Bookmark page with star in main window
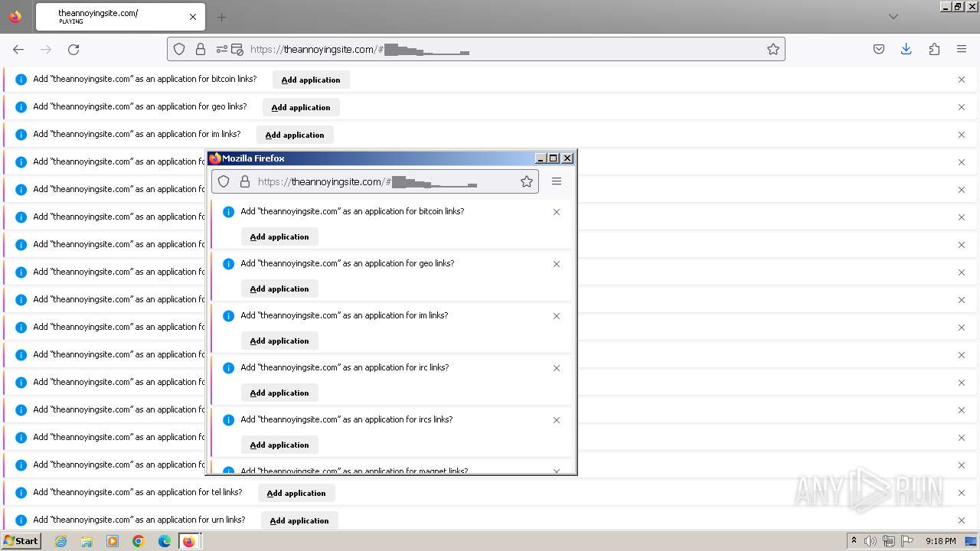Screen dimensions: 980x551 click(773, 49)
